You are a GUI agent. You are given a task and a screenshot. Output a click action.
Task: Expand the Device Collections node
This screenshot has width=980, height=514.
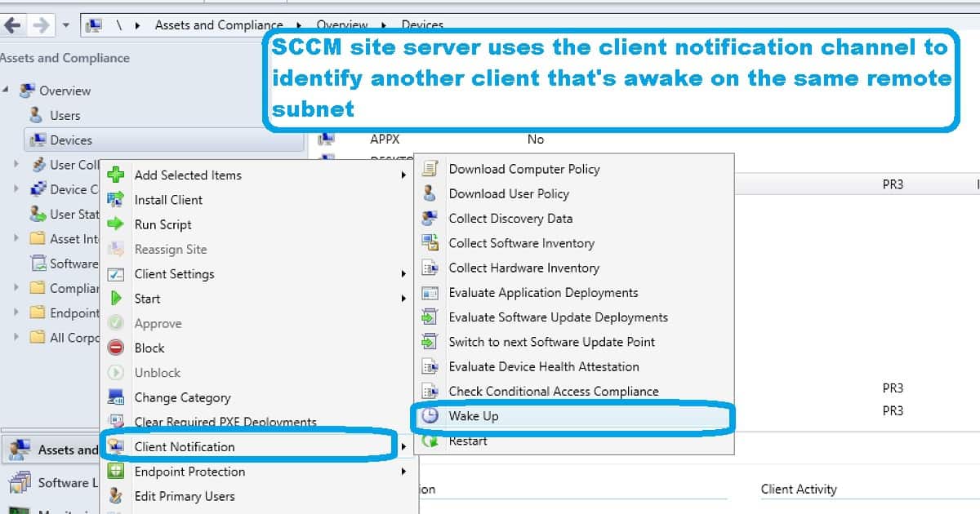(x=16, y=188)
